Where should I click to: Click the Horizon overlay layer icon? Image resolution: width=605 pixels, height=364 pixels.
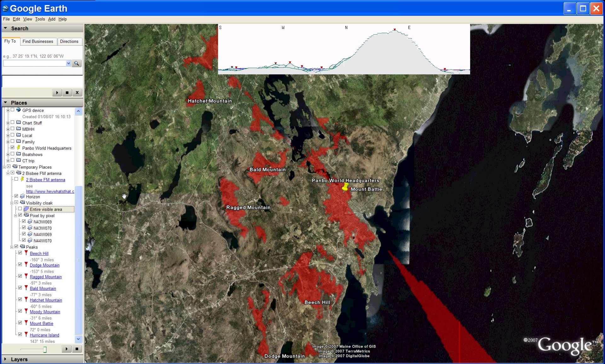(22, 196)
